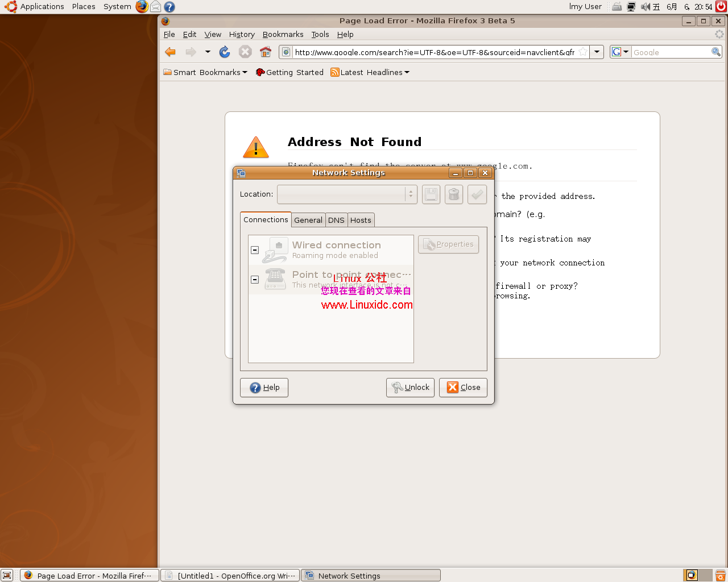
Task: Click the save location floppy disk icon
Action: pyautogui.click(x=431, y=194)
